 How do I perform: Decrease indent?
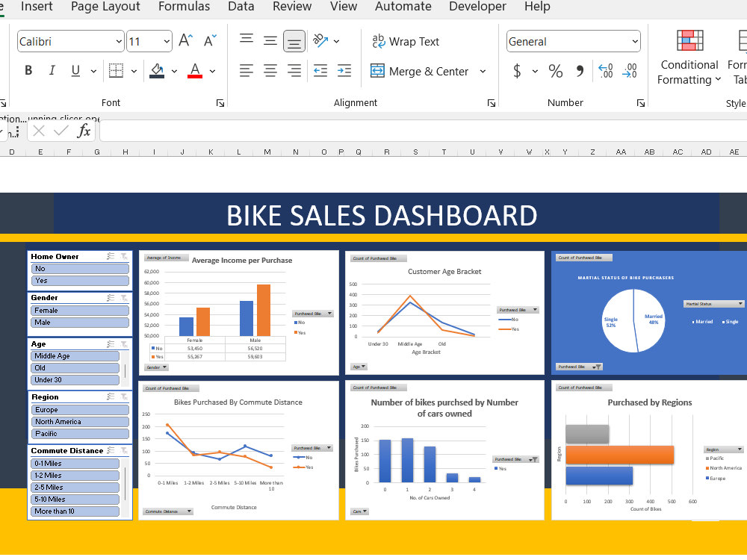tap(320, 71)
